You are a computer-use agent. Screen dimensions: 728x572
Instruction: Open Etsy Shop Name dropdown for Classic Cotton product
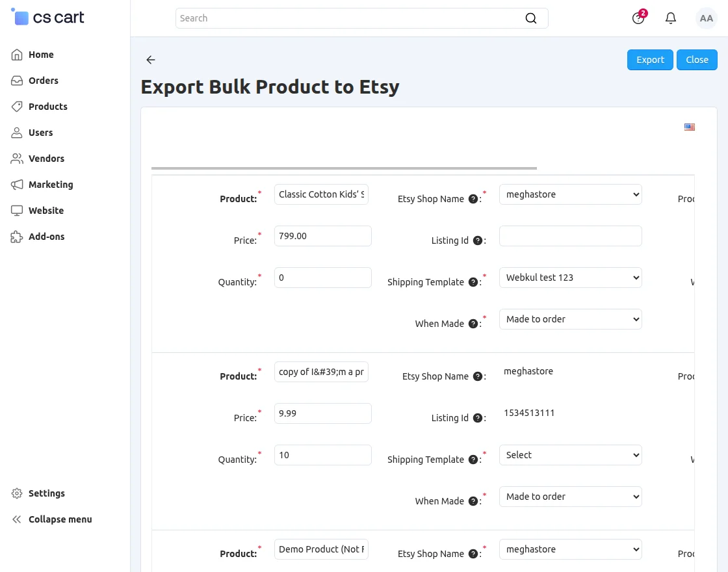(571, 194)
